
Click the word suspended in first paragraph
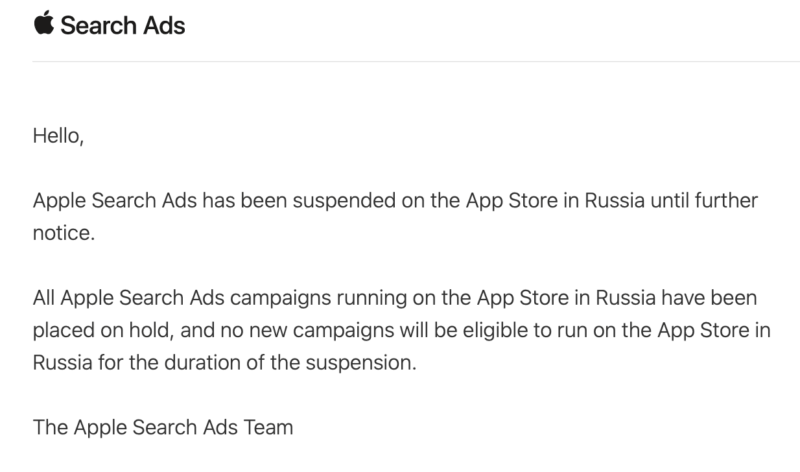344,201
